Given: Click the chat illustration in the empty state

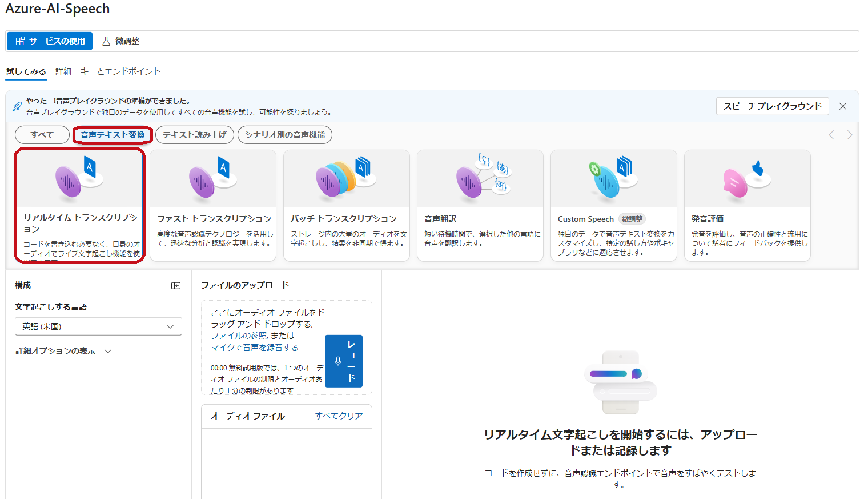Looking at the screenshot, I should [621, 382].
